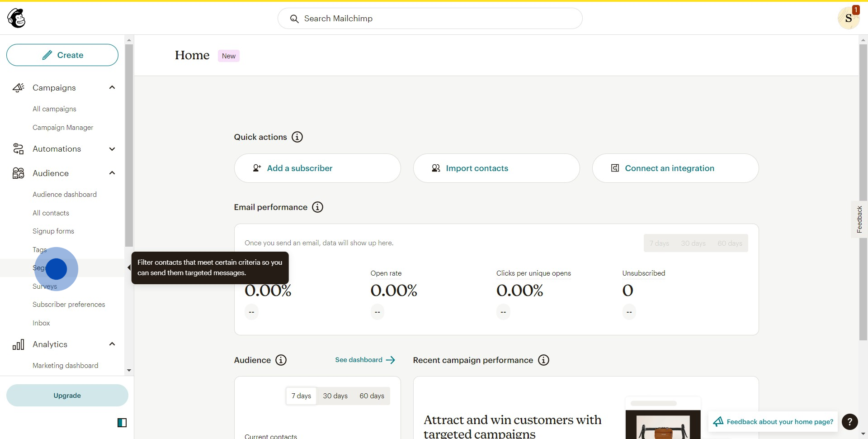Go to Signup forms page
Screen dimensions: 868x439
tap(53, 231)
